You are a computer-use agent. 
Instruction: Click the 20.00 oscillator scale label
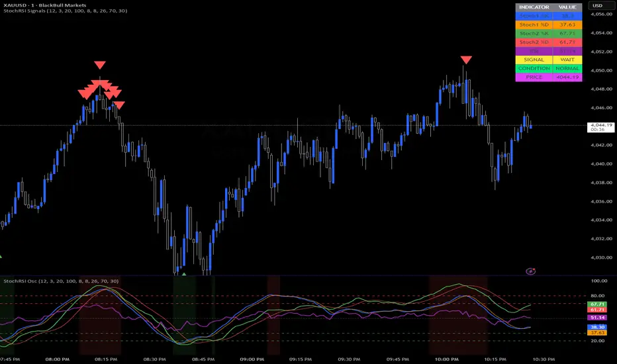click(599, 341)
